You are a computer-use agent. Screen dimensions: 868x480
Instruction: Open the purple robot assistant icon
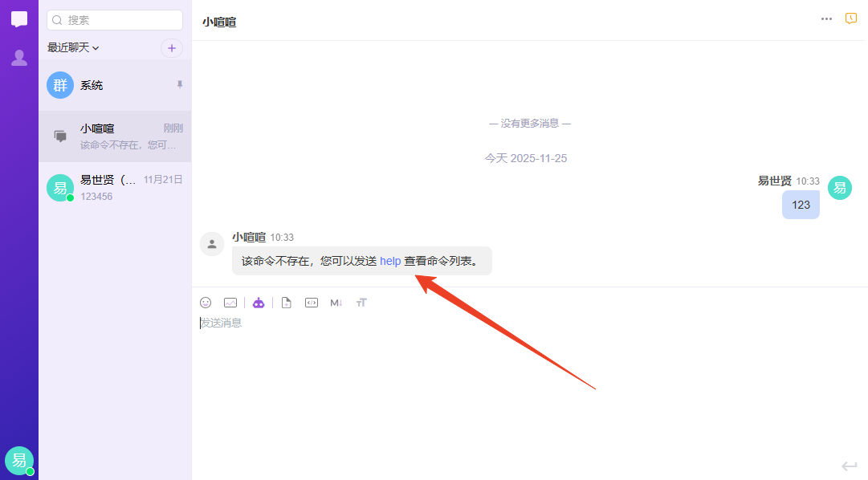(x=259, y=303)
